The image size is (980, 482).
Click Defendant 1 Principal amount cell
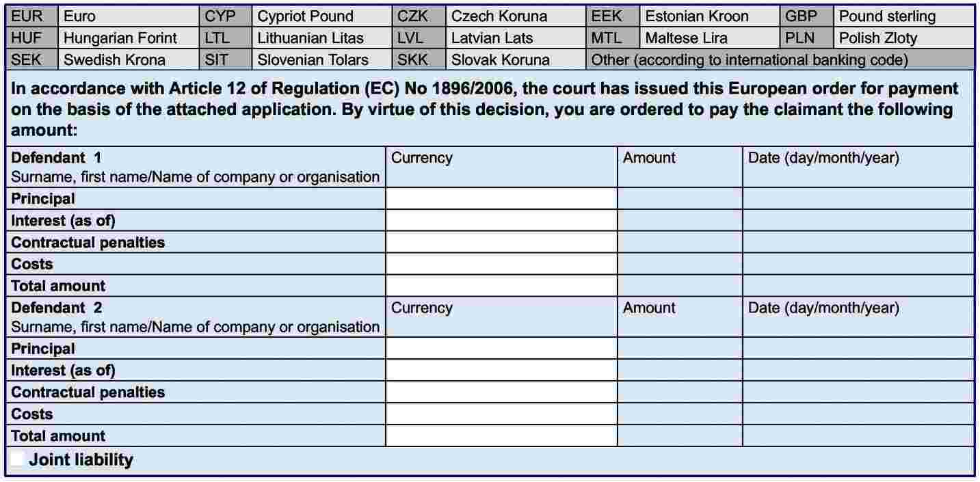tap(680, 199)
